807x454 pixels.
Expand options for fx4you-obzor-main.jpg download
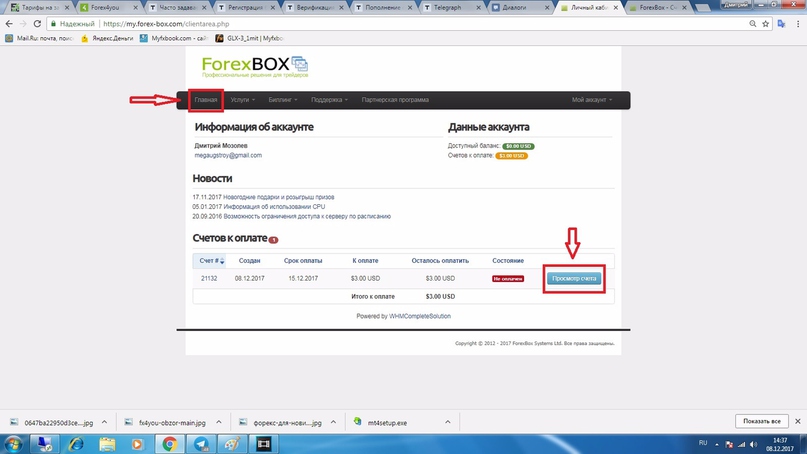coord(219,422)
